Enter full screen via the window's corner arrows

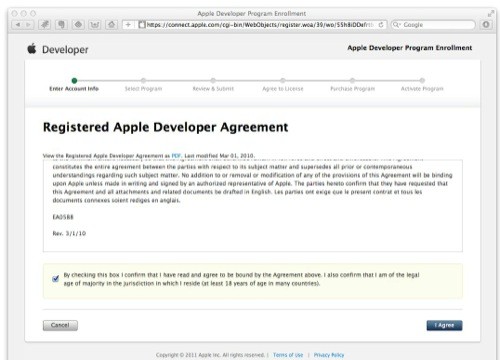click(490, 13)
